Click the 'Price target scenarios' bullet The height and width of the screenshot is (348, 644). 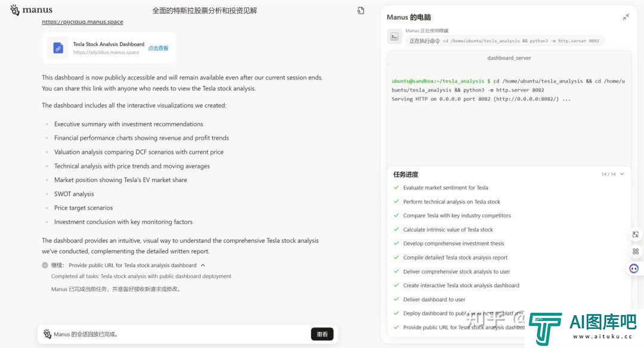pyautogui.click(x=83, y=208)
